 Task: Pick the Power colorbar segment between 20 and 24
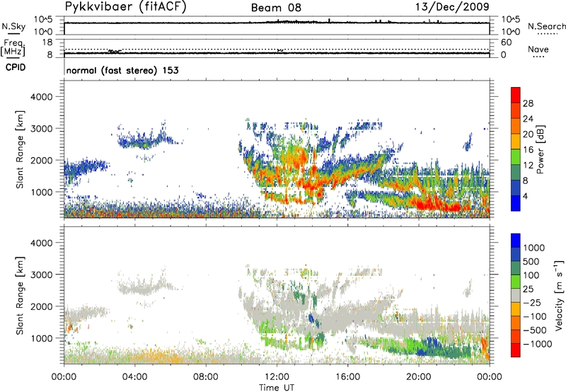pyautogui.click(x=516, y=126)
